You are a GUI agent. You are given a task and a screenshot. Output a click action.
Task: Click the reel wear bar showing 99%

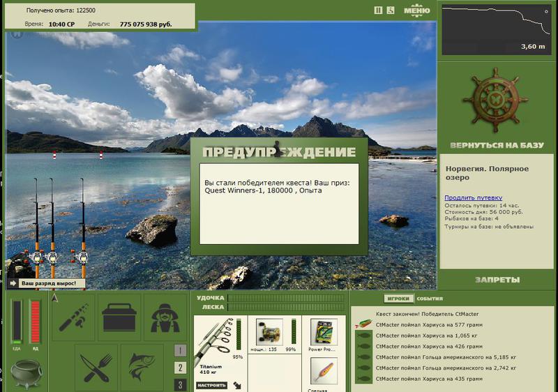[294, 331]
